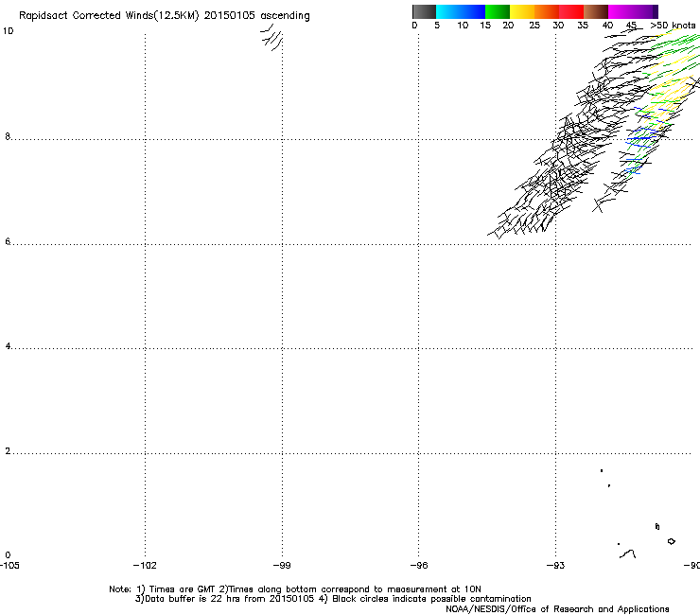Click the '25' legend tick label
Screen dimensions: 700x615
coord(534,26)
